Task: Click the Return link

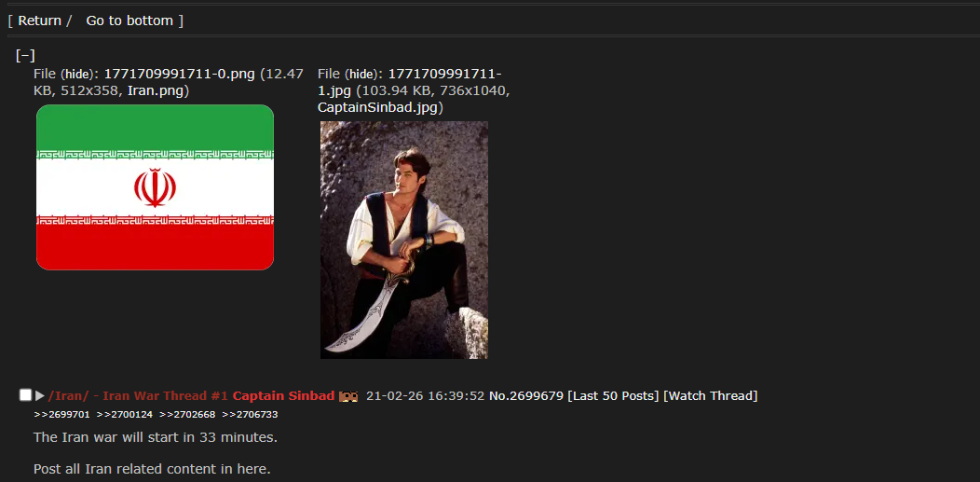Action: tap(39, 21)
